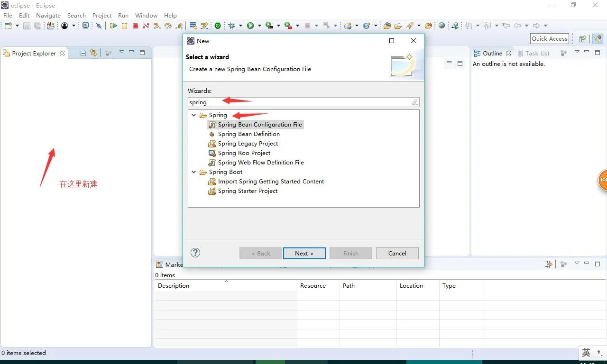Viewport: 607px width, 364px height.
Task: Click the Open Console monitor icon
Action: [x=85, y=26]
